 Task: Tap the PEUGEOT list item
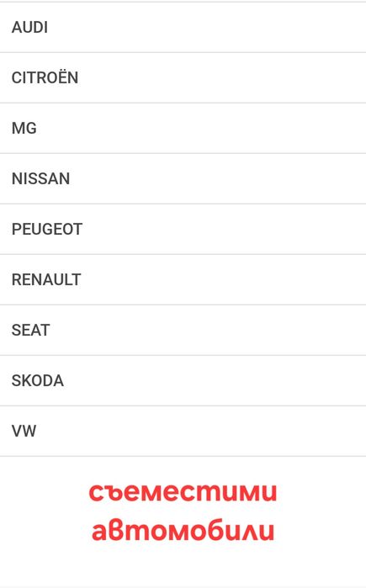(x=183, y=229)
